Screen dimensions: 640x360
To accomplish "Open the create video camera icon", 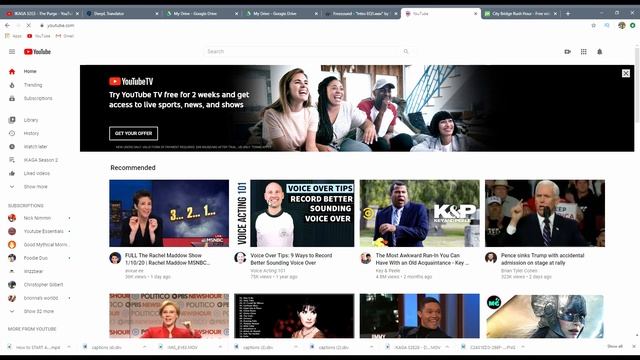I will click(x=567, y=52).
